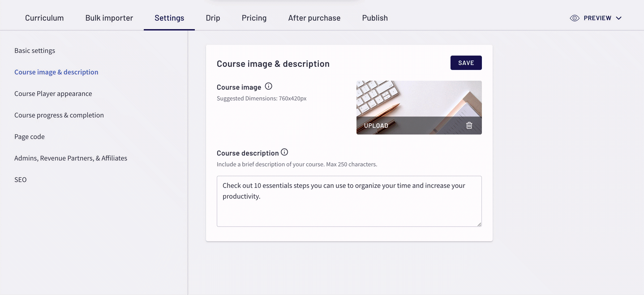The height and width of the screenshot is (295, 644).
Task: Open SEO settings in the sidebar
Action: tap(21, 180)
